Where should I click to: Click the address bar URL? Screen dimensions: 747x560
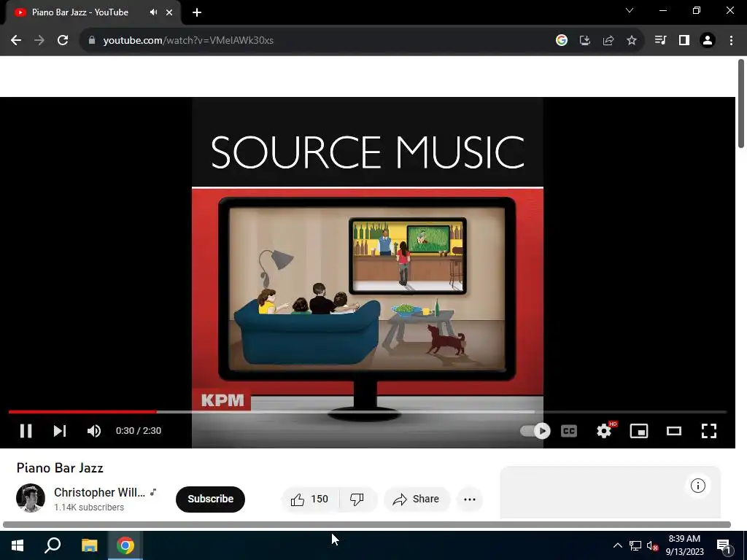point(188,41)
